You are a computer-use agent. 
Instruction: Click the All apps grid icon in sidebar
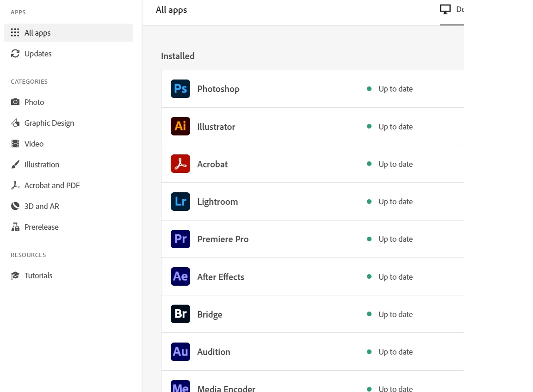pos(15,33)
